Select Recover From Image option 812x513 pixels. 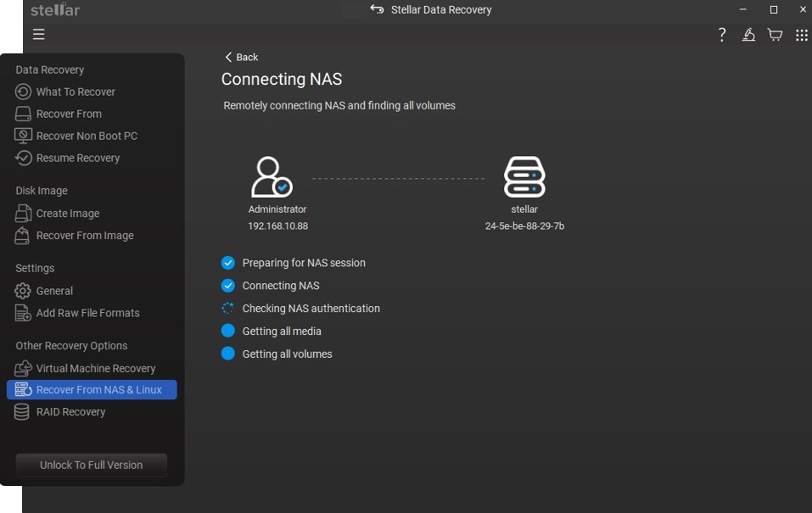pos(85,236)
